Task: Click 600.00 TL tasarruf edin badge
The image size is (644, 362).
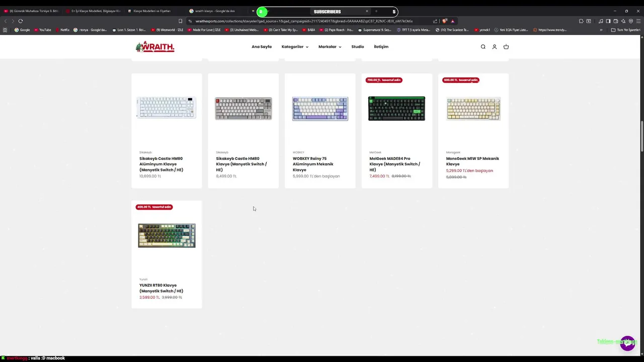Action: pyautogui.click(x=461, y=80)
